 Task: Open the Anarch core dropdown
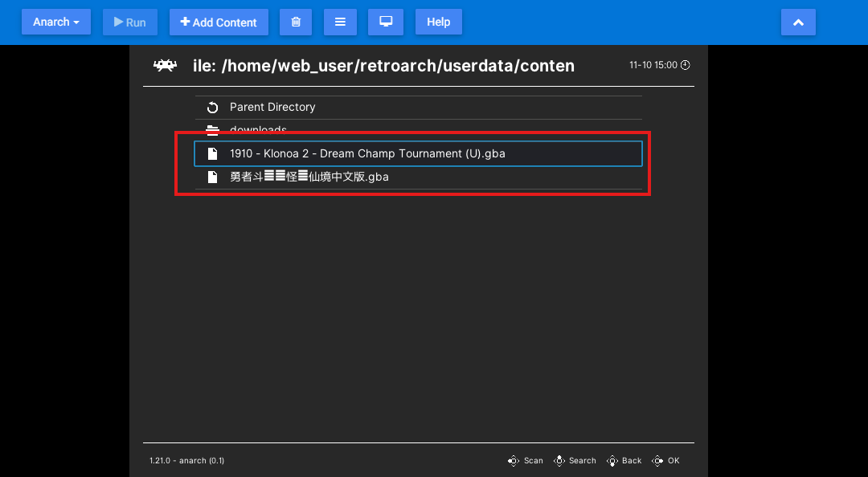(x=55, y=22)
